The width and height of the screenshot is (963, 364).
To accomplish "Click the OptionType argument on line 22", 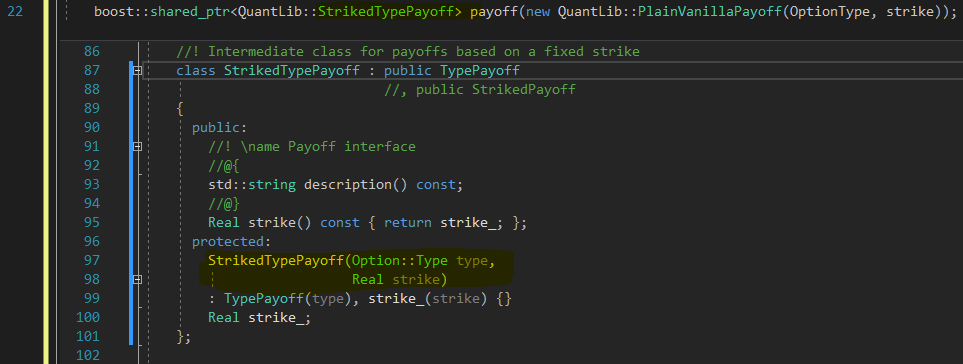I will (x=830, y=12).
